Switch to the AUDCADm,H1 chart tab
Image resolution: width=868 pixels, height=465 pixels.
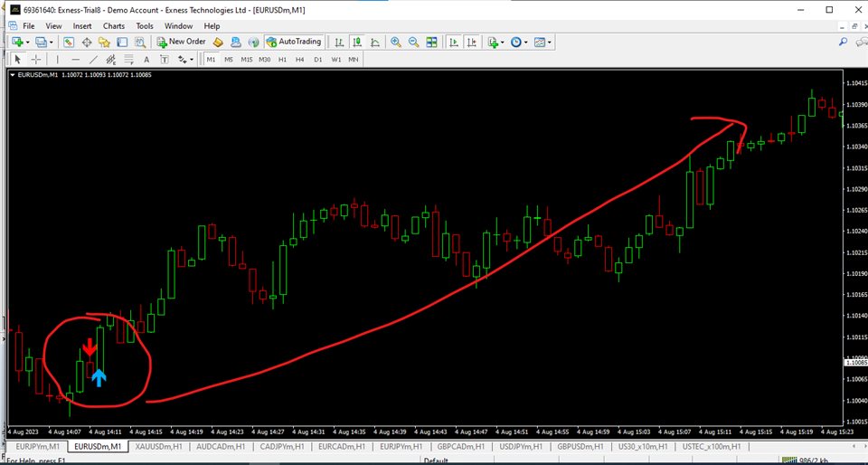pyautogui.click(x=222, y=446)
